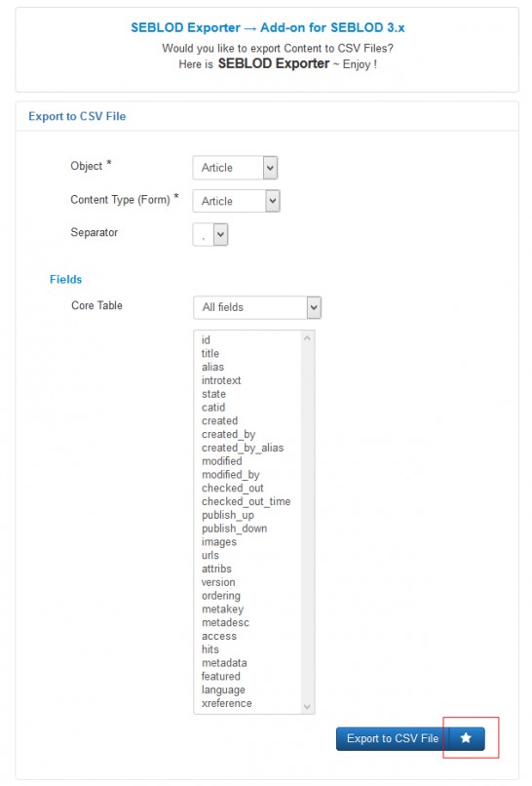Open the Core Table All fields dropdown
Screen dimensions: 532x786
point(257,307)
